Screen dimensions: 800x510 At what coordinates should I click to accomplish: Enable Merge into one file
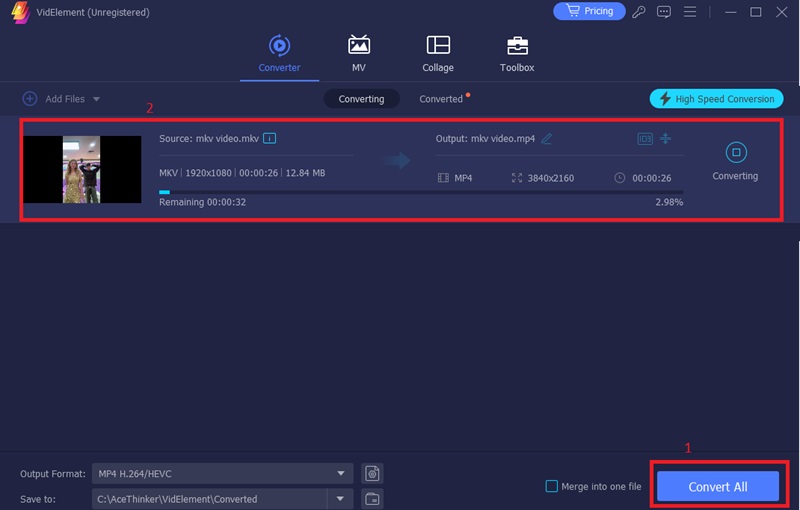(x=552, y=486)
